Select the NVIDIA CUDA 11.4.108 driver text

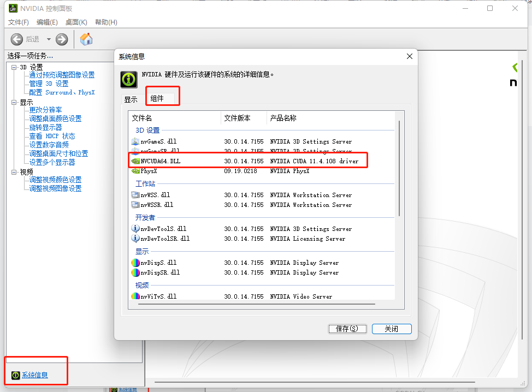pyautogui.click(x=314, y=161)
